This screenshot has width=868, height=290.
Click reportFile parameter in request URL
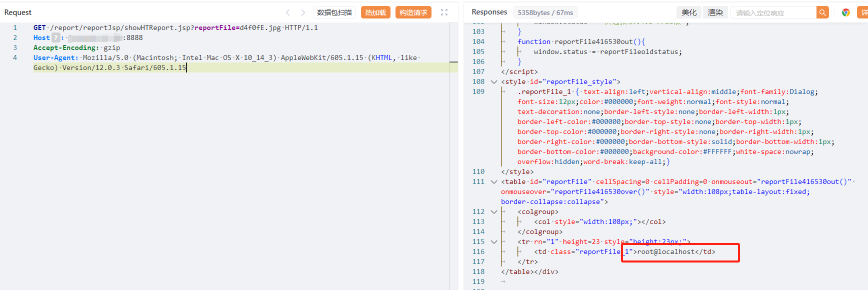point(215,27)
